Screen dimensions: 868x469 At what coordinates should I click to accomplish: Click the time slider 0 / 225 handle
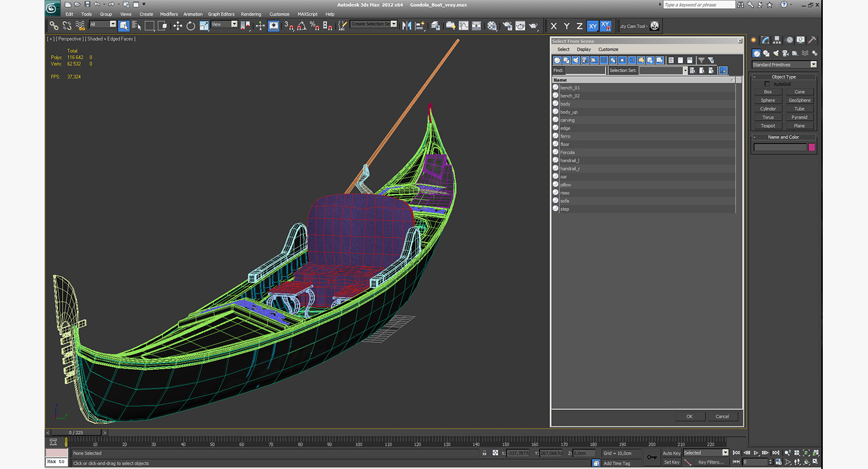coord(77,433)
